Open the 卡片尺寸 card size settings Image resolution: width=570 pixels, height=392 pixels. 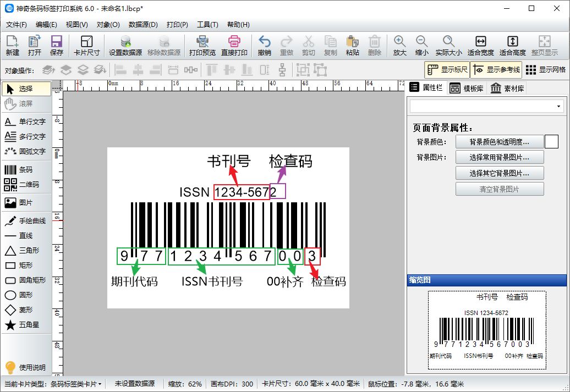point(86,46)
